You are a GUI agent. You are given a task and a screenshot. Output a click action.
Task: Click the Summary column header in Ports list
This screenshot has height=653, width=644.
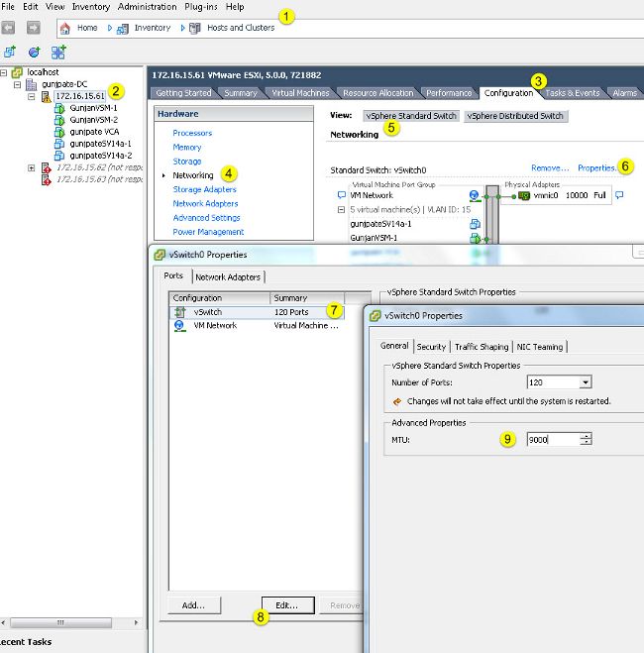pyautogui.click(x=308, y=298)
